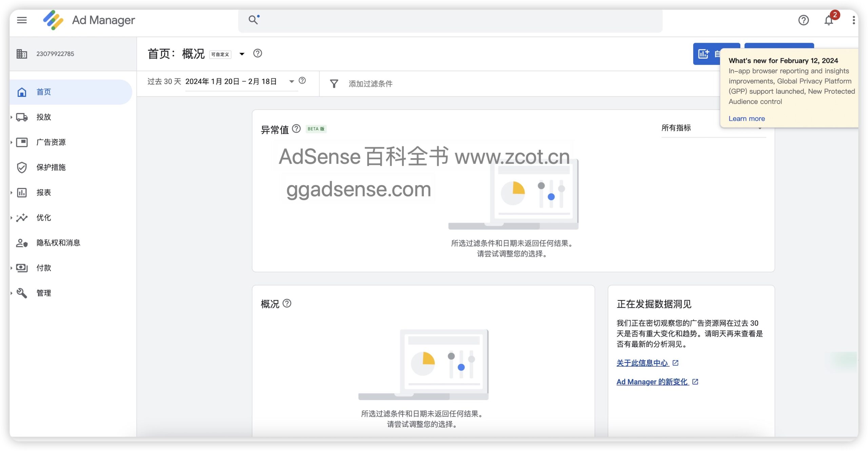Click the 首页 home icon

(x=22, y=92)
